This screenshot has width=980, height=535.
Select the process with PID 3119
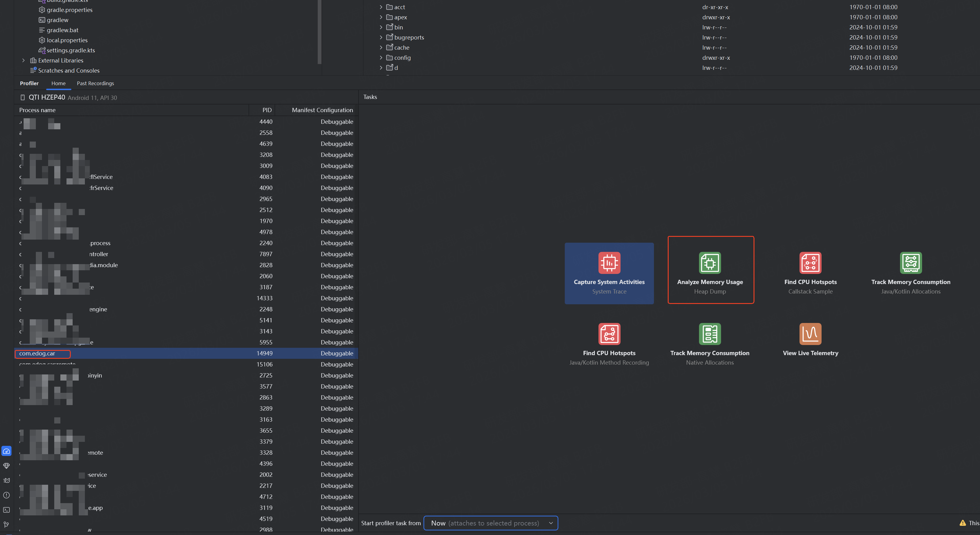pyautogui.click(x=186, y=508)
